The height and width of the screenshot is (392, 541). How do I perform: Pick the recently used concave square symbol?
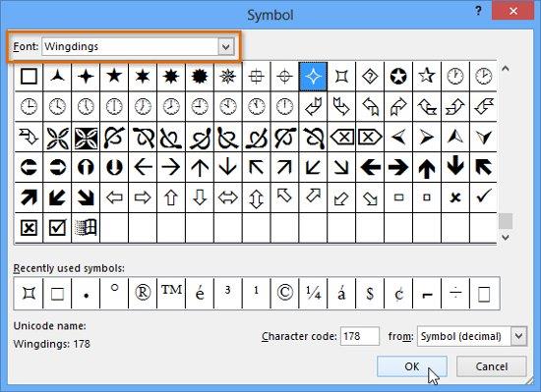point(29,293)
